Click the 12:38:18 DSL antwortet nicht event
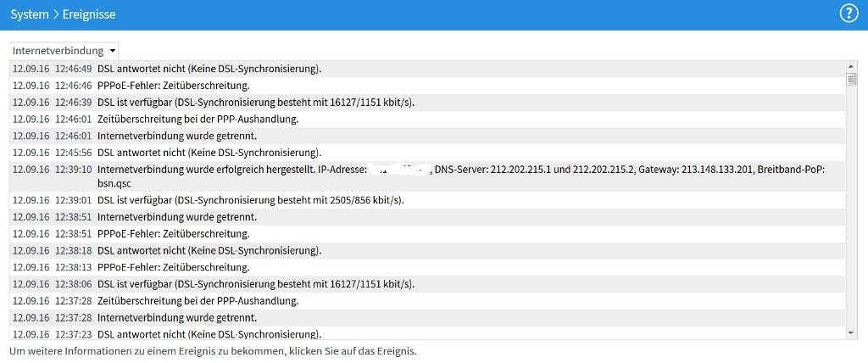Screen dimensions: 868x363 coord(209,250)
